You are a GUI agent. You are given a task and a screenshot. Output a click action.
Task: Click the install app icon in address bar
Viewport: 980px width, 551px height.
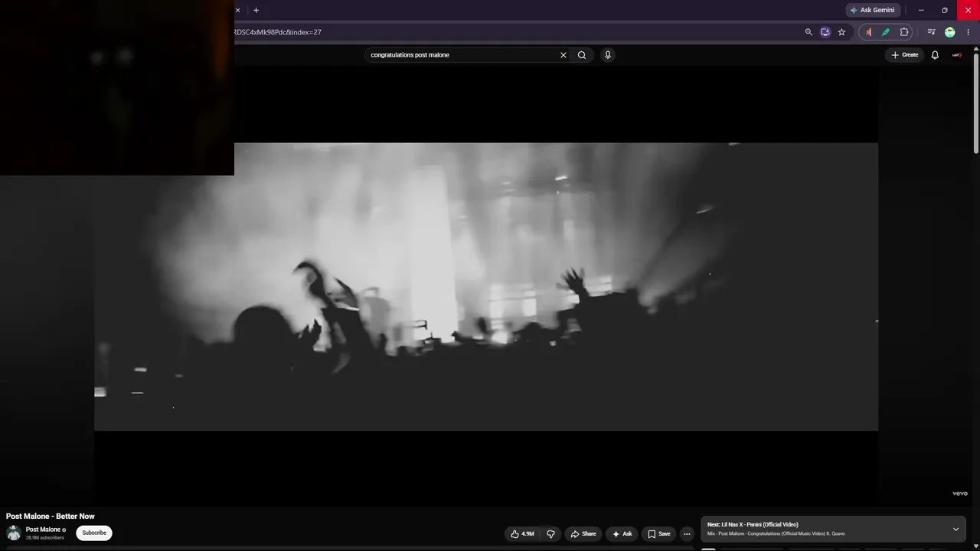tap(825, 32)
